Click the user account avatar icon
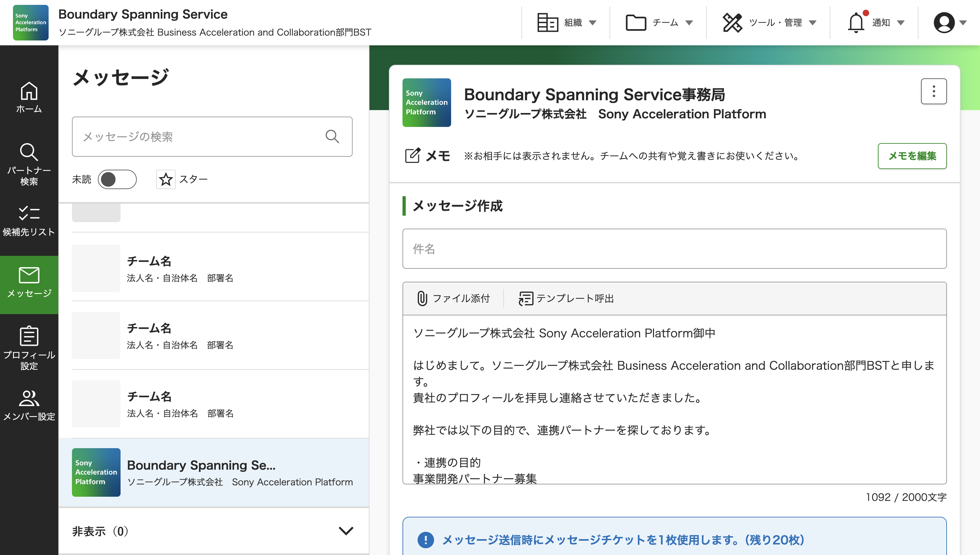This screenshot has height=555, width=980. tap(944, 22)
